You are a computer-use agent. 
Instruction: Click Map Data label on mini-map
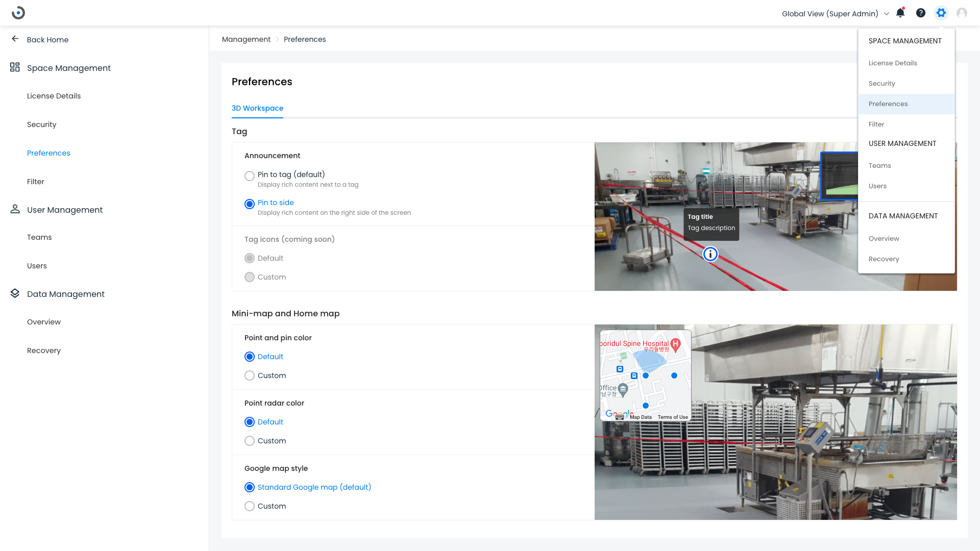point(641,417)
